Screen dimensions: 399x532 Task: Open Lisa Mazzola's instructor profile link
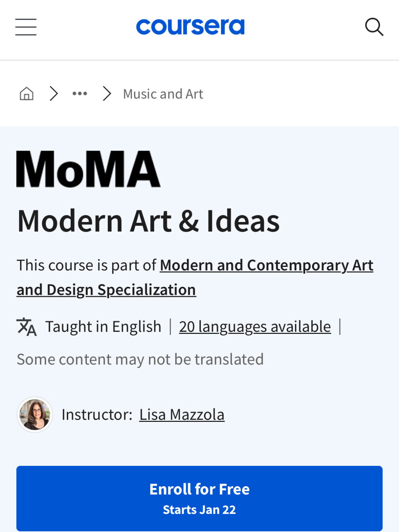click(182, 415)
